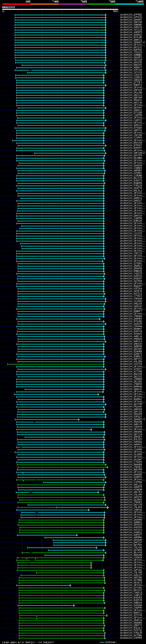Select hit label UniRef100_B8A797
Viewport: 146px width, 644px height.
point(131,65)
